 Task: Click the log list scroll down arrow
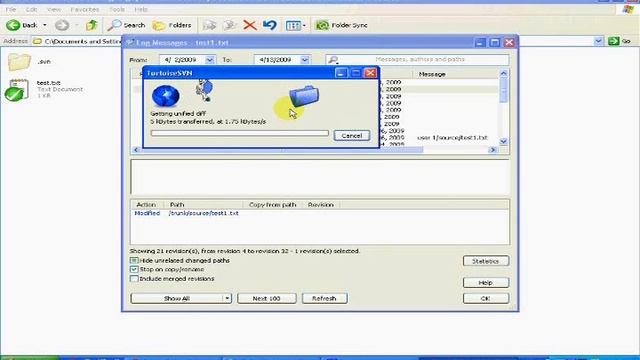tap(503, 141)
